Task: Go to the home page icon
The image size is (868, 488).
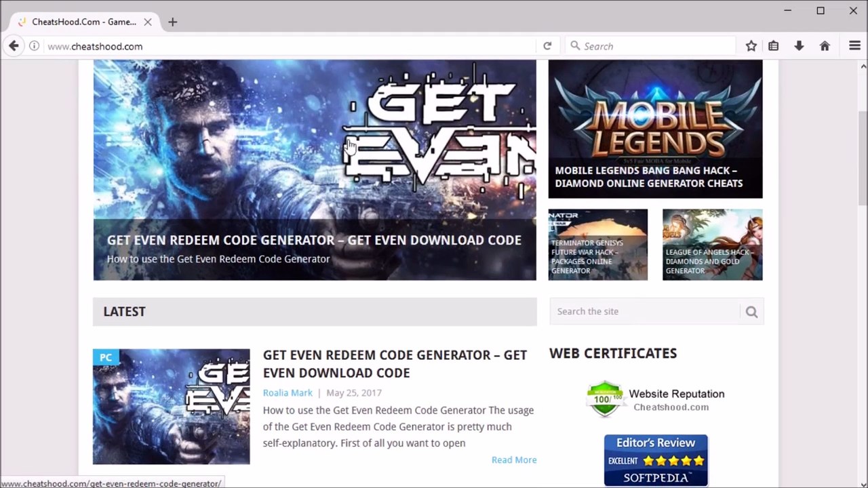Action: click(x=825, y=46)
